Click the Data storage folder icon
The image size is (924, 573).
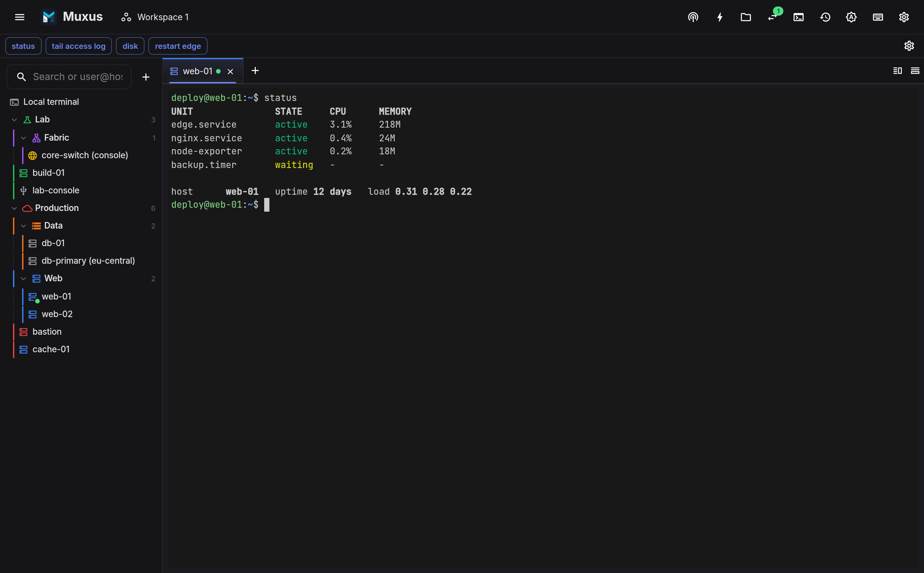tap(36, 226)
